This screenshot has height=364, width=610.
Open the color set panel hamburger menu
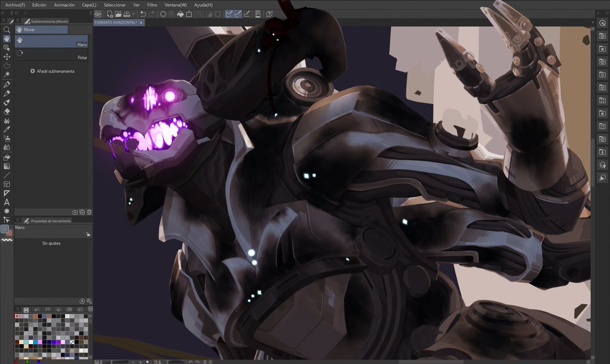click(17, 309)
